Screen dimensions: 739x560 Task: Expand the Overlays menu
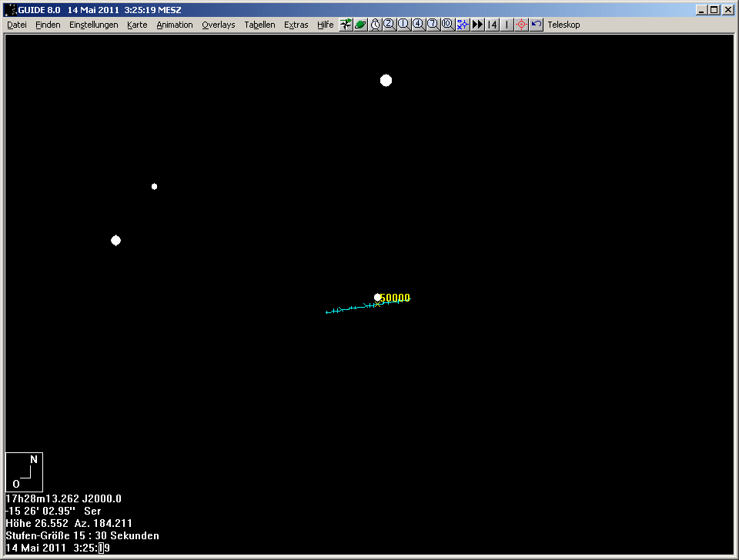click(219, 25)
